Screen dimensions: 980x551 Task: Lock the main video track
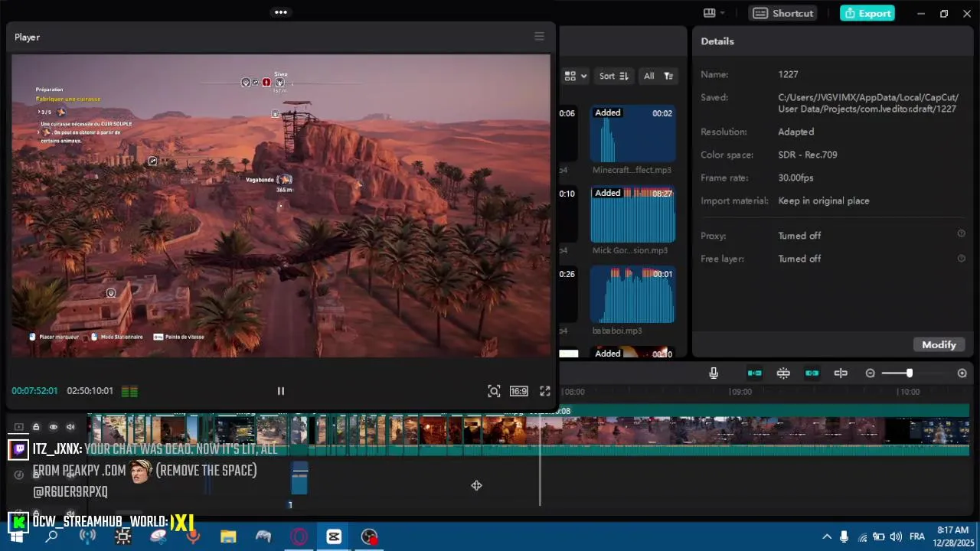coord(36,427)
